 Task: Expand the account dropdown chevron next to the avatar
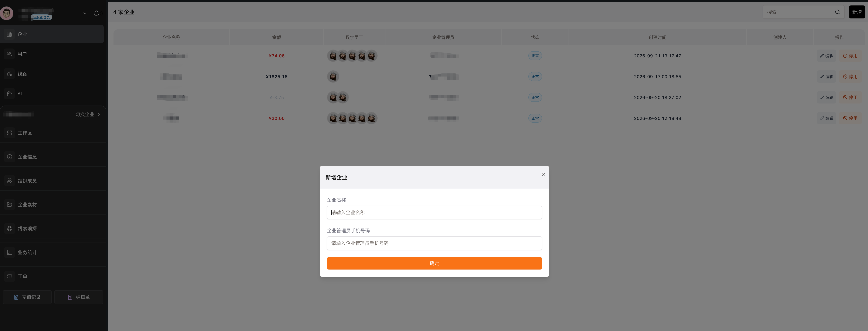[x=85, y=13]
